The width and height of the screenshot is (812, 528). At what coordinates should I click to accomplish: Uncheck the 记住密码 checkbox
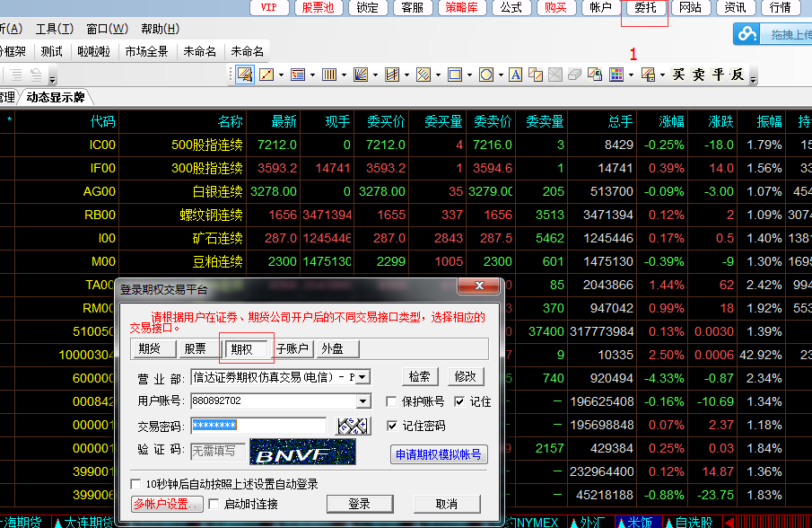[392, 426]
